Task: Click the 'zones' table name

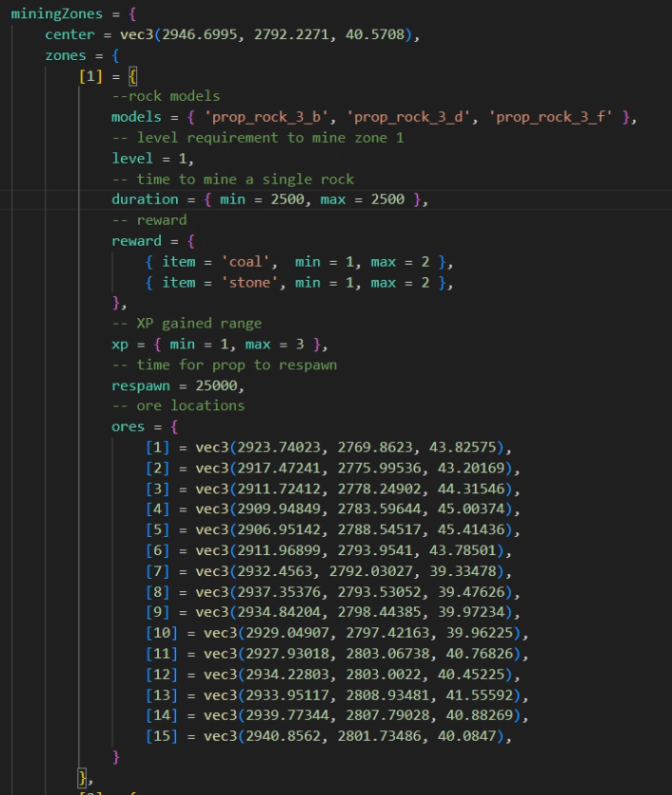Action: tap(66, 55)
